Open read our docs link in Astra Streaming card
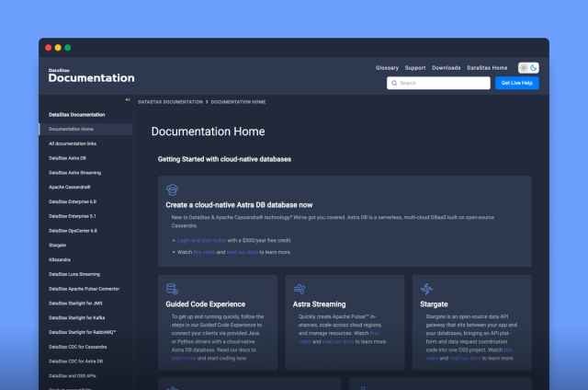Screen dimensions: 588x390 pos(338,342)
